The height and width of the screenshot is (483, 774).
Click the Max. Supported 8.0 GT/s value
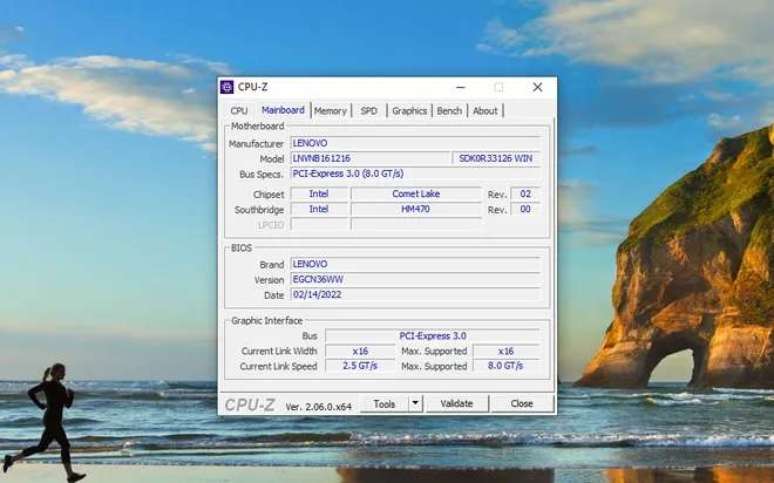[506, 366]
